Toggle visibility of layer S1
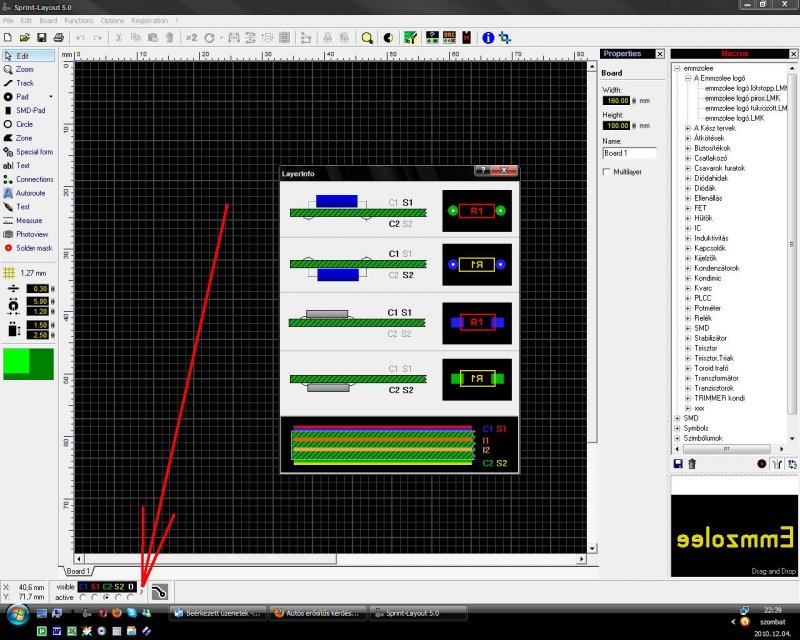 (95, 587)
